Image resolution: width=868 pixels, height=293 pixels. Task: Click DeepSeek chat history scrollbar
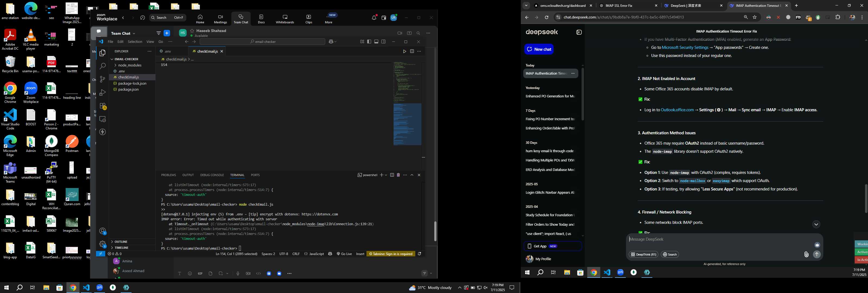[583, 94]
